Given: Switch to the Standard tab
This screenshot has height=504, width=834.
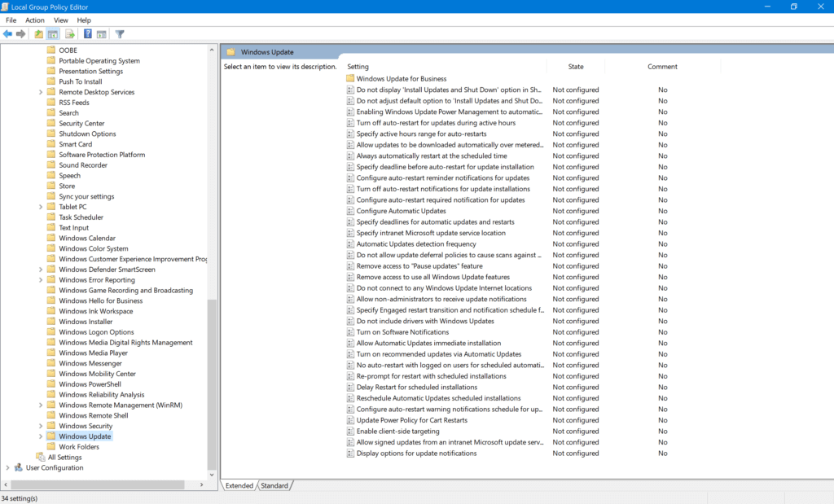Looking at the screenshot, I should (x=274, y=485).
